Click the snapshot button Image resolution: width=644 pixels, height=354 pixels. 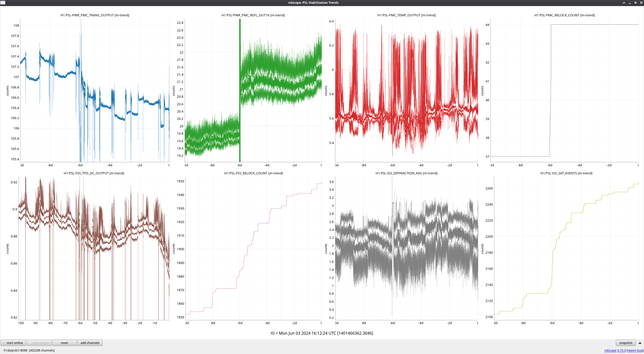click(x=625, y=343)
